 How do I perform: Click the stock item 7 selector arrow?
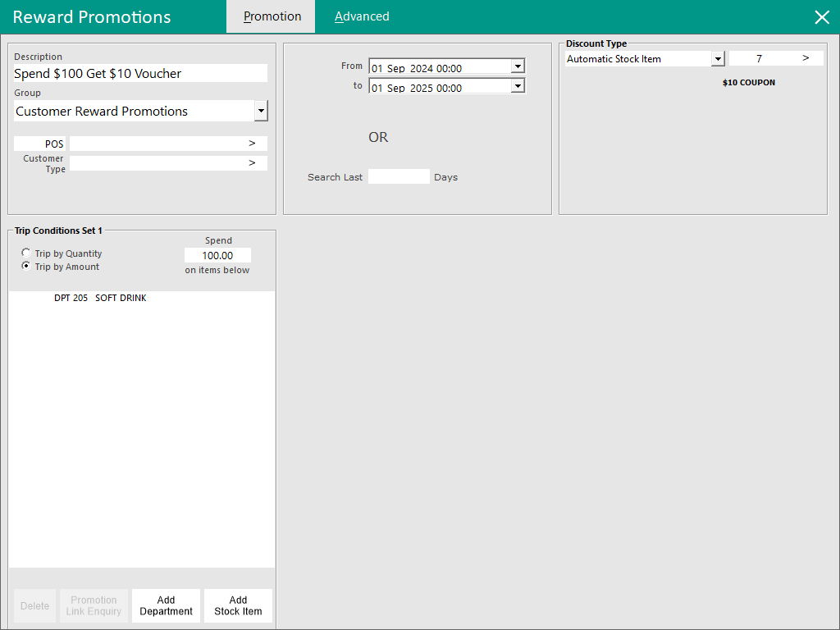point(806,58)
